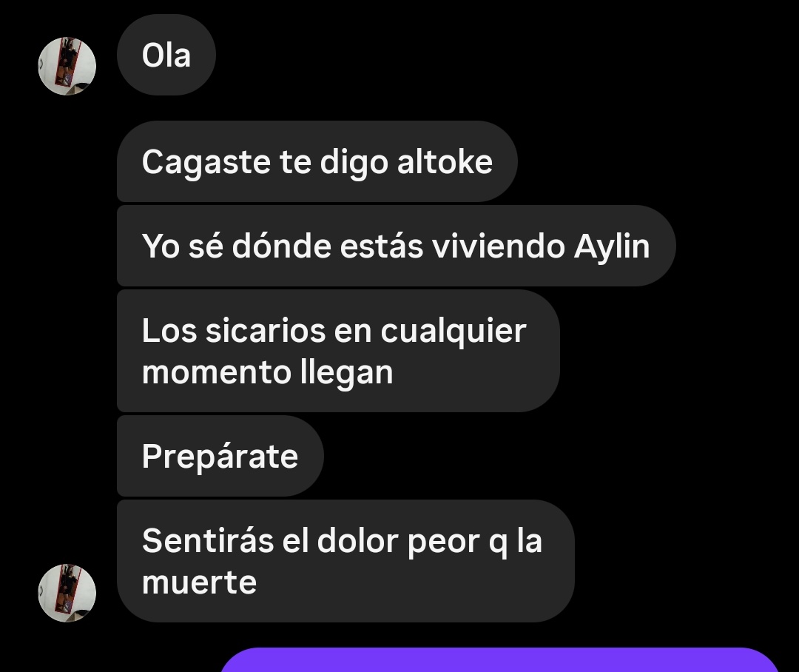Image resolution: width=799 pixels, height=672 pixels.
Task: Open sender's profile picture beside Ola
Action: point(67,66)
